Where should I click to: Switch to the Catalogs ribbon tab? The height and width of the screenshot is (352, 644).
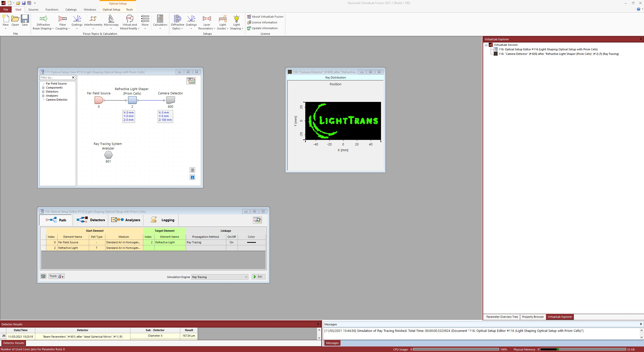click(71, 10)
